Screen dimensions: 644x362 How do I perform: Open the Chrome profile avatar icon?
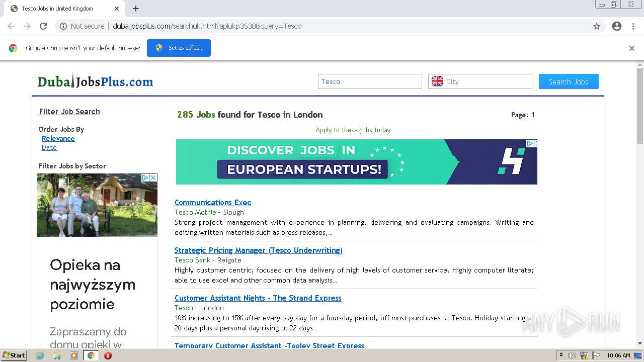617,26
